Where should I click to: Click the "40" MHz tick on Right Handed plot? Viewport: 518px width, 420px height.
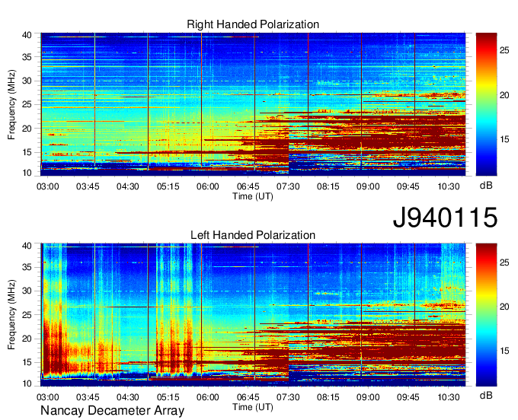click(x=27, y=35)
